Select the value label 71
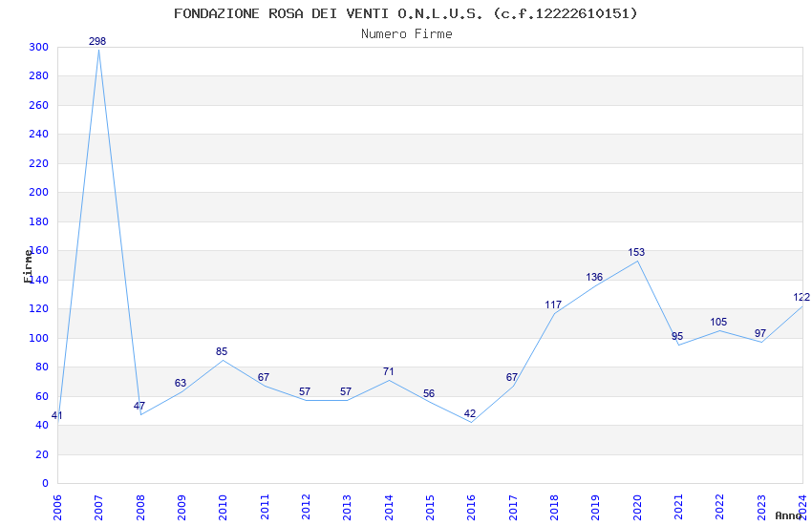The width and height of the screenshot is (812, 525). click(389, 371)
